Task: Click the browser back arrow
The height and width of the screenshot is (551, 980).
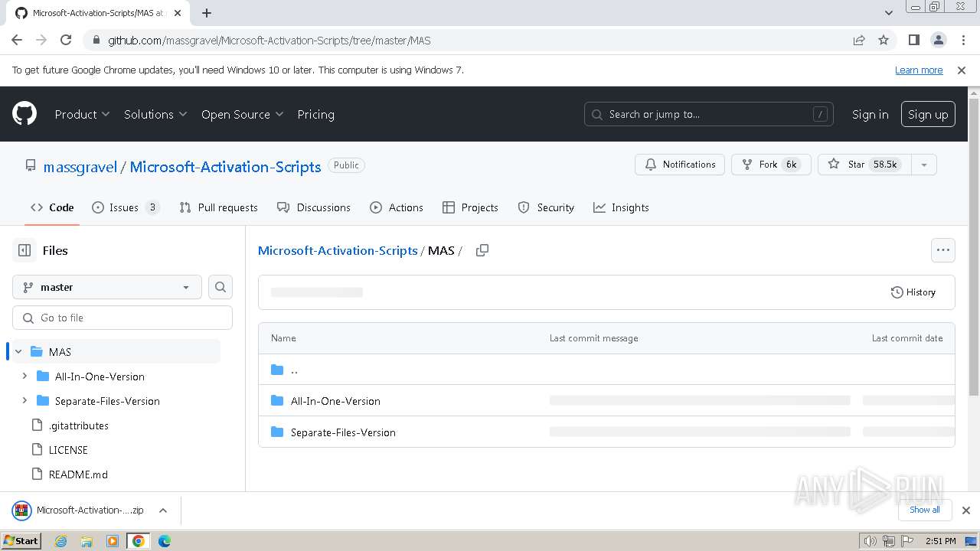Action: [17, 41]
